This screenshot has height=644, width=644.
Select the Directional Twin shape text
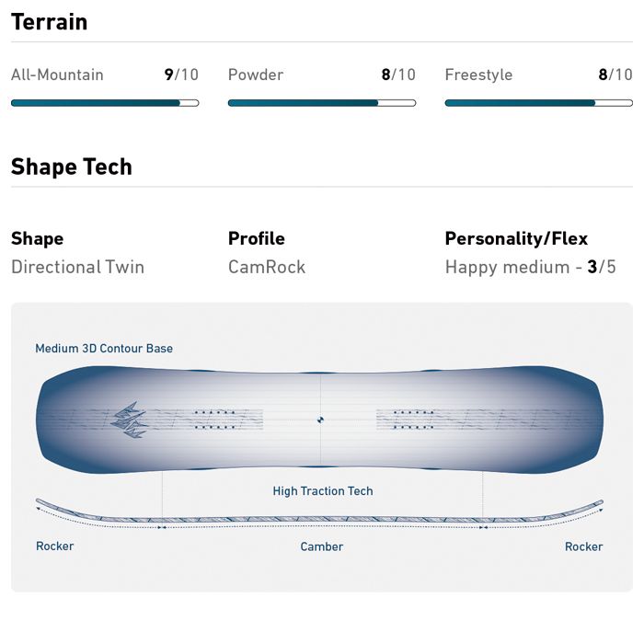tap(78, 267)
